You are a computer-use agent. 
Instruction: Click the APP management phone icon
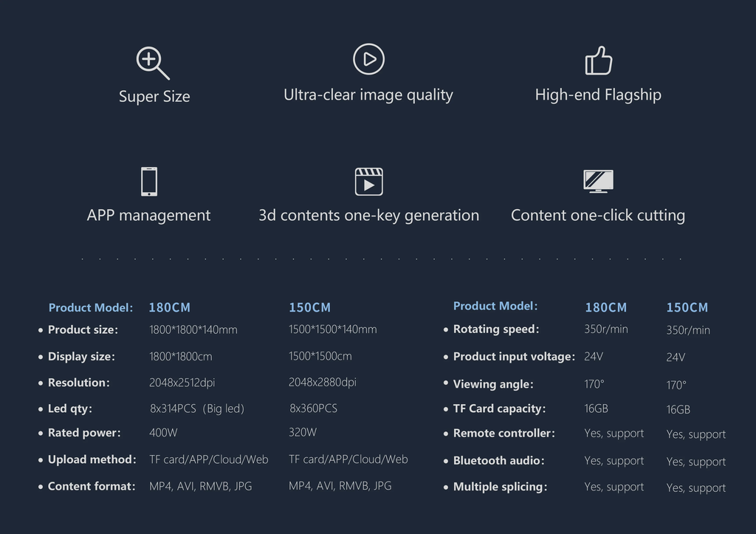[149, 182]
